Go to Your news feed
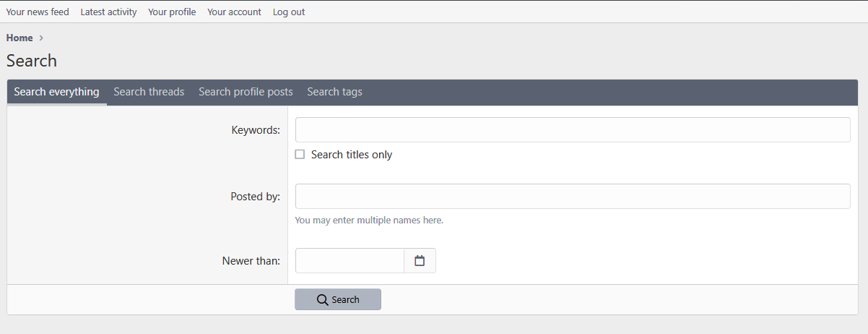 click(x=38, y=12)
